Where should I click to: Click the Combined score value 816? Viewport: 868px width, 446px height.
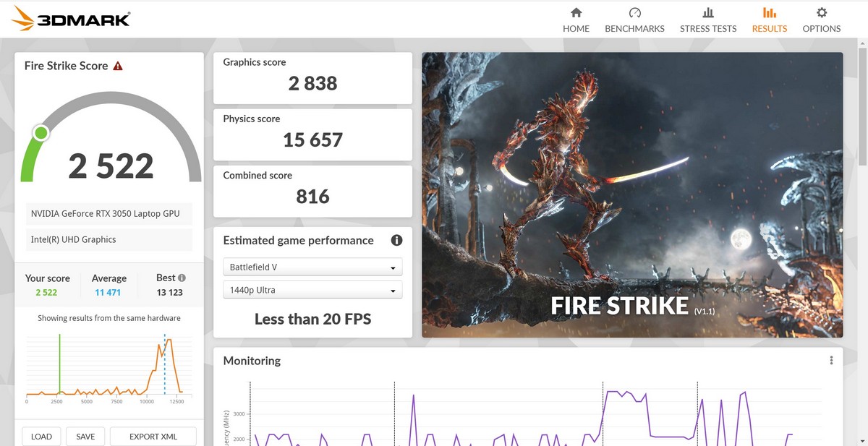tap(312, 196)
